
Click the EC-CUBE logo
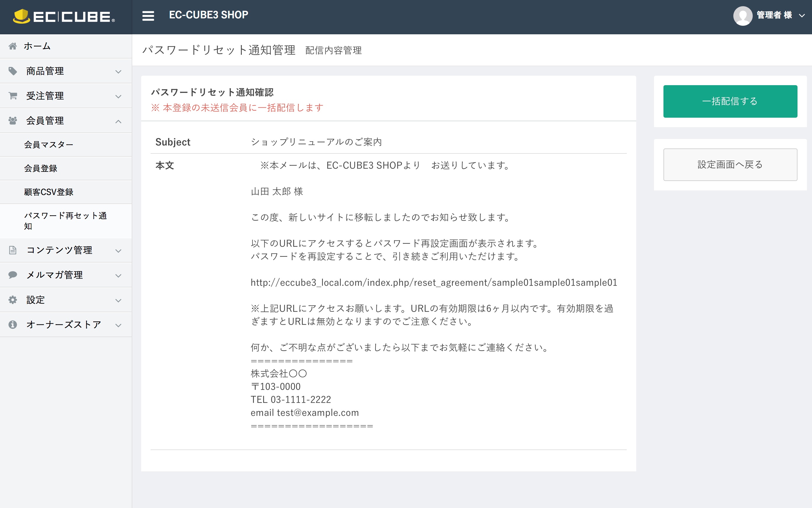click(64, 17)
